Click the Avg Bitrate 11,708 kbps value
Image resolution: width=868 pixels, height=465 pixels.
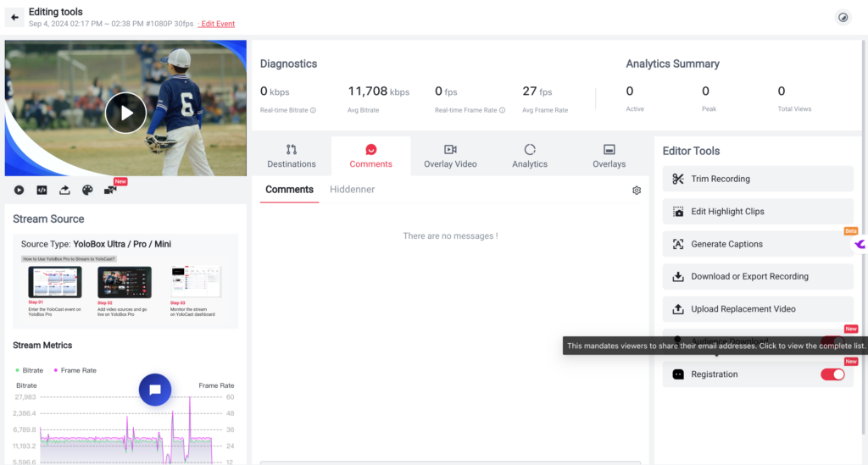pos(379,91)
